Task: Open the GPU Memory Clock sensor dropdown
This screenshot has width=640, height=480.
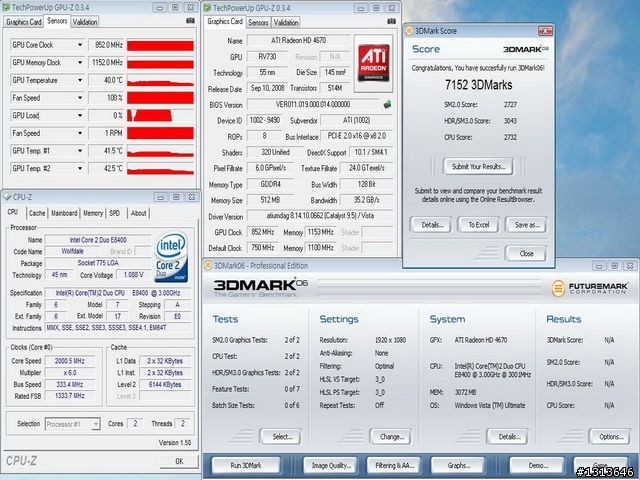Action: [x=80, y=62]
